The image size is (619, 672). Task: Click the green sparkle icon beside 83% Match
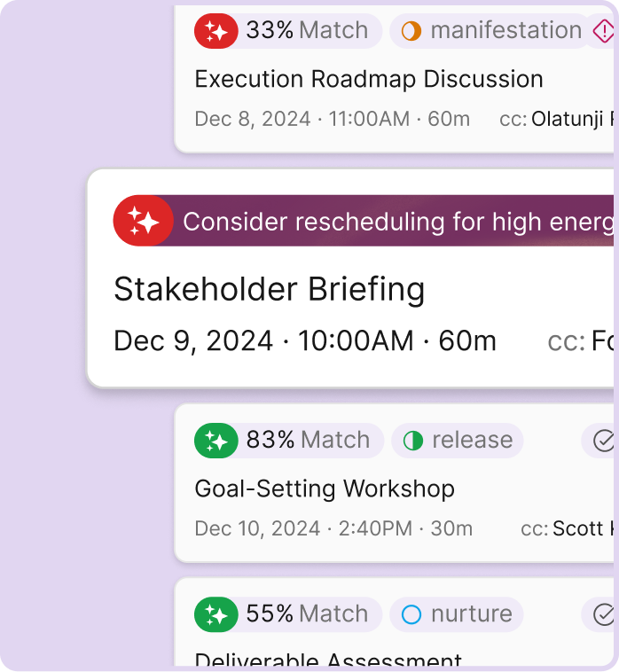[216, 441]
